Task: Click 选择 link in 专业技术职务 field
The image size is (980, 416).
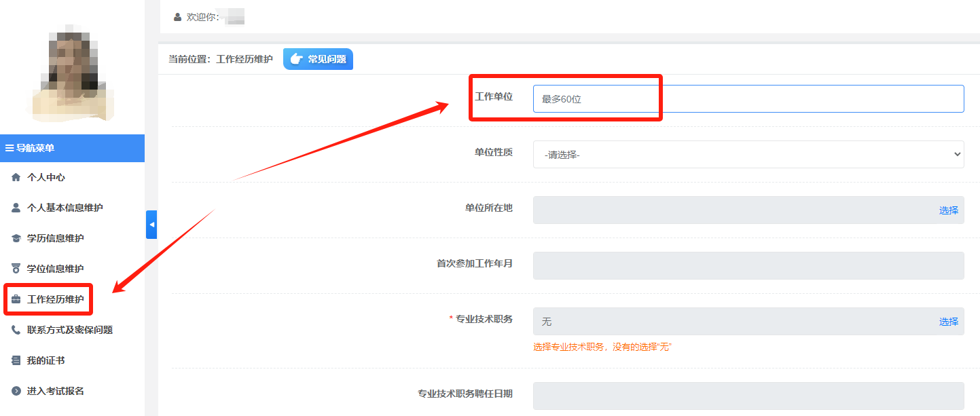Action: coord(948,322)
